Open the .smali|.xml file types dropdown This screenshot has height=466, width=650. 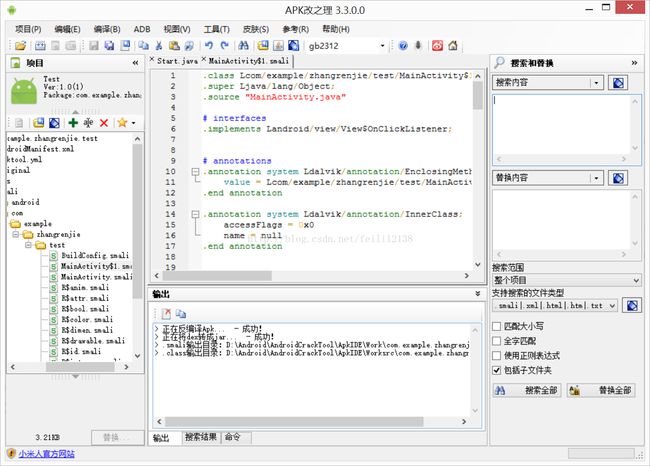pos(613,306)
